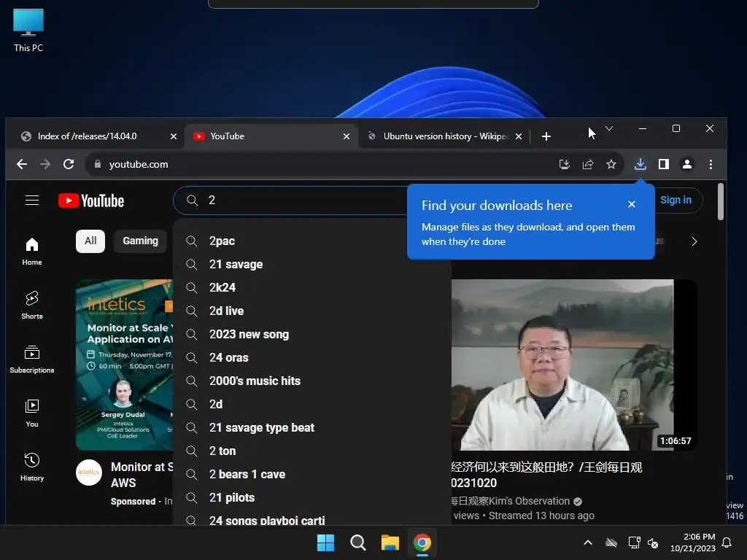Bookmark this page with the star icon
Screen dimensions: 747x560
click(611, 164)
